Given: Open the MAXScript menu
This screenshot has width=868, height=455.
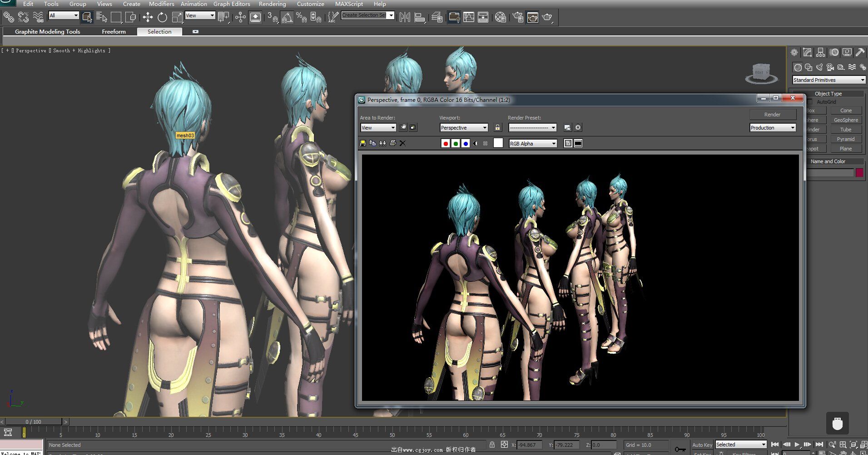Looking at the screenshot, I should point(349,4).
